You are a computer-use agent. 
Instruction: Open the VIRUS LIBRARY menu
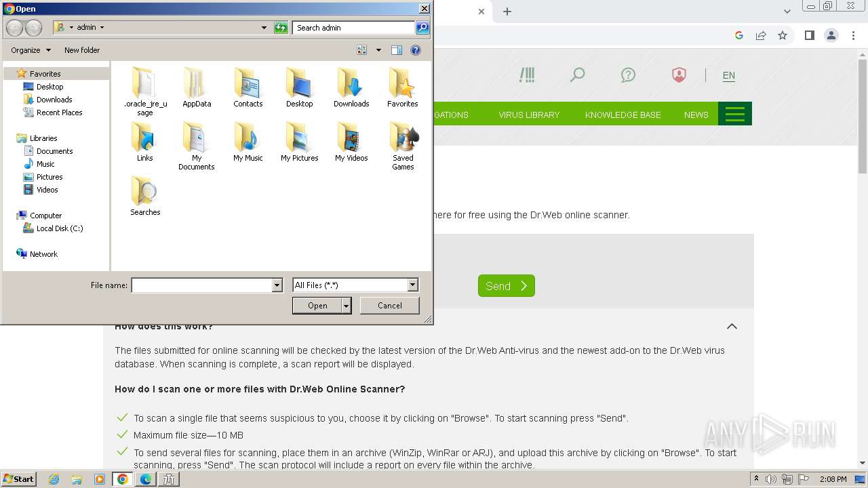[x=529, y=115]
